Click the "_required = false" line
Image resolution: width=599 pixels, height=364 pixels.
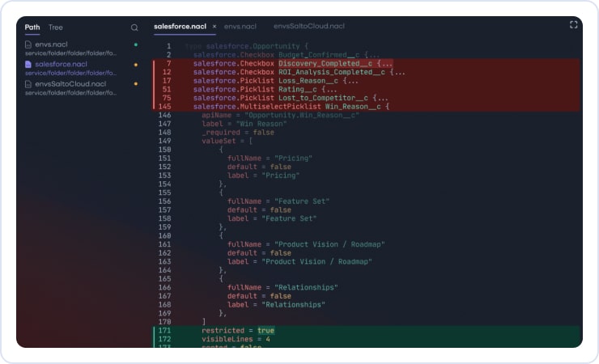238,133
